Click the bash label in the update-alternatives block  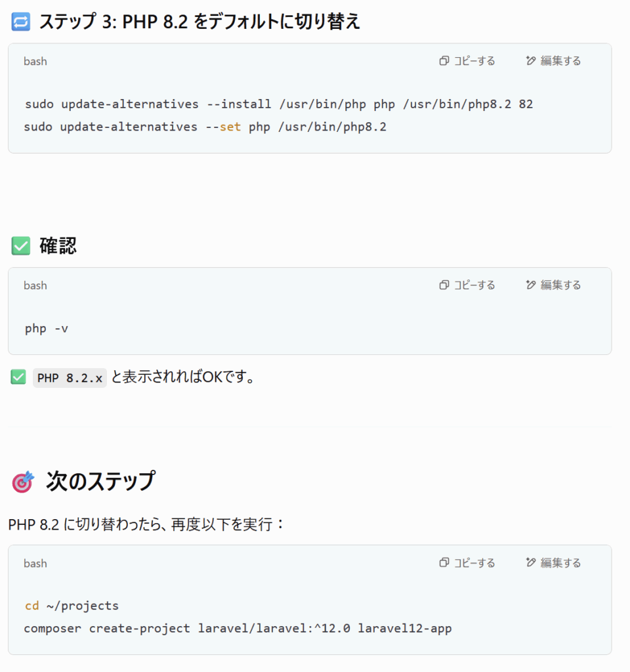coord(35,61)
